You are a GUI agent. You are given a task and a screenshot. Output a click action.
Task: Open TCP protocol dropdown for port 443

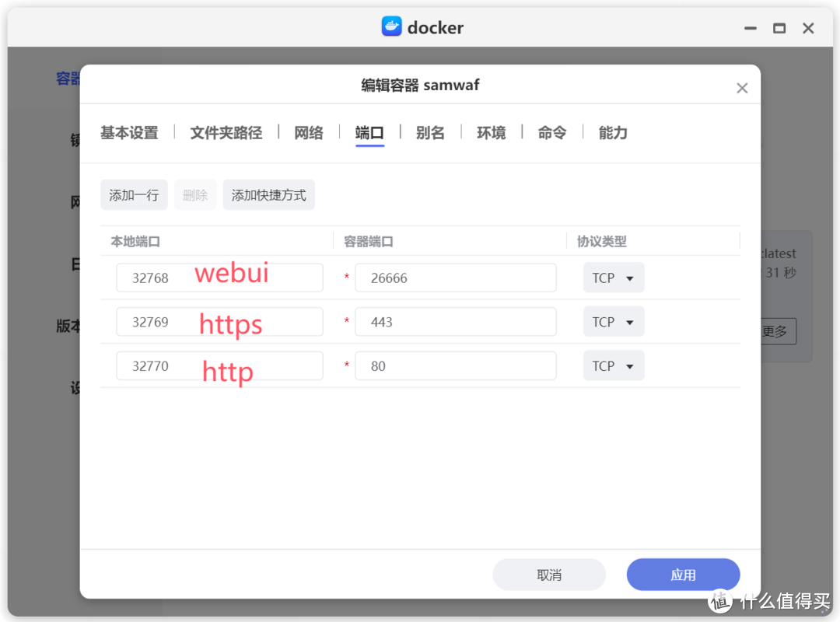tap(614, 321)
